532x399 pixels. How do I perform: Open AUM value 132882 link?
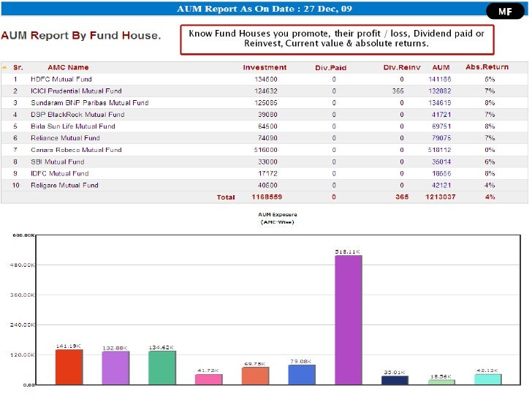(x=440, y=91)
